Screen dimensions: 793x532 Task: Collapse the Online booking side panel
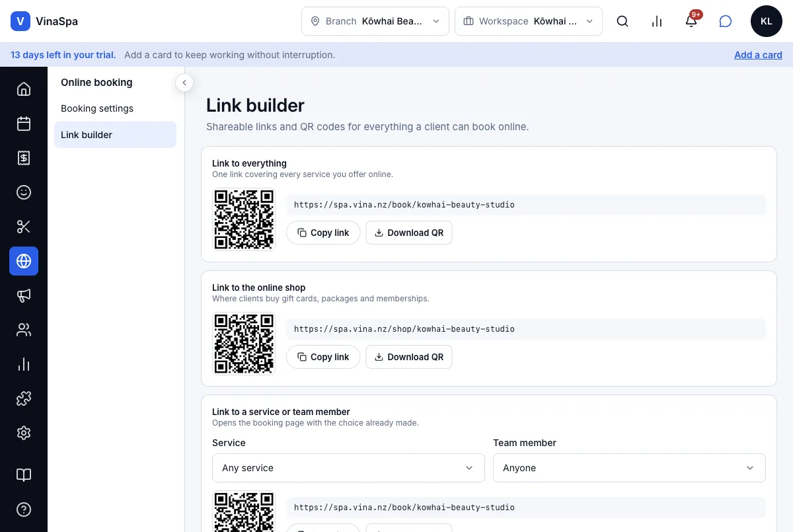coord(184,83)
